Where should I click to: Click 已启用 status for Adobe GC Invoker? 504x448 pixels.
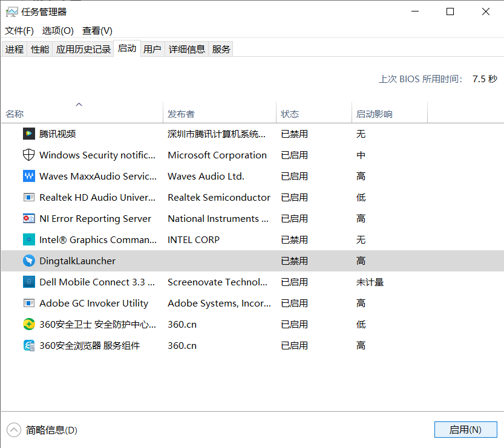[295, 304]
